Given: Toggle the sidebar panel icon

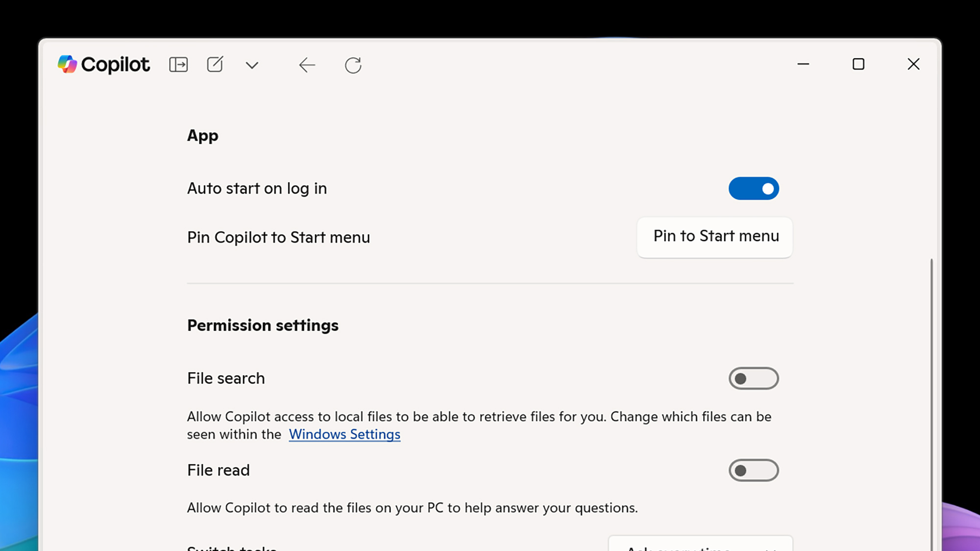Looking at the screenshot, I should pos(178,65).
